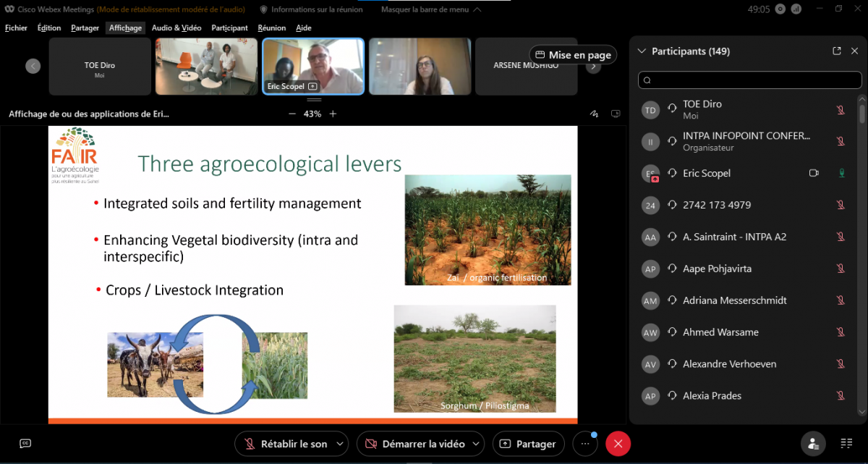This screenshot has width=868, height=464.
Task: Pop out the Participants panel
Action: click(x=837, y=51)
